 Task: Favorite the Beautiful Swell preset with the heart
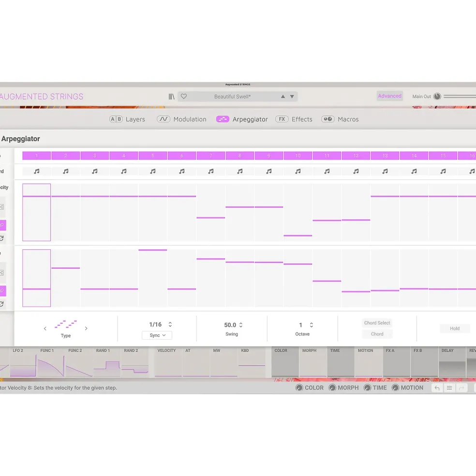[184, 97]
